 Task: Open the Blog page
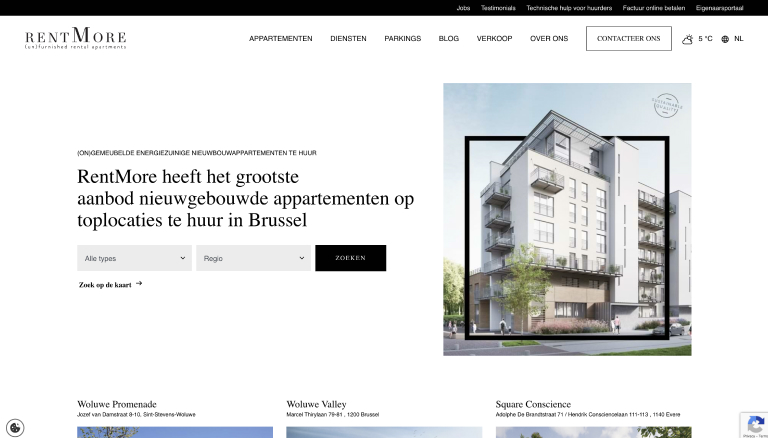449,39
